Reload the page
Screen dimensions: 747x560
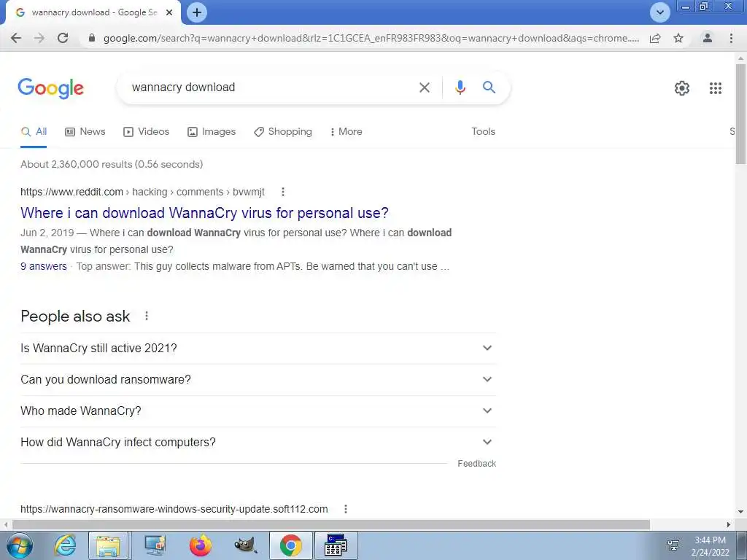(x=63, y=38)
